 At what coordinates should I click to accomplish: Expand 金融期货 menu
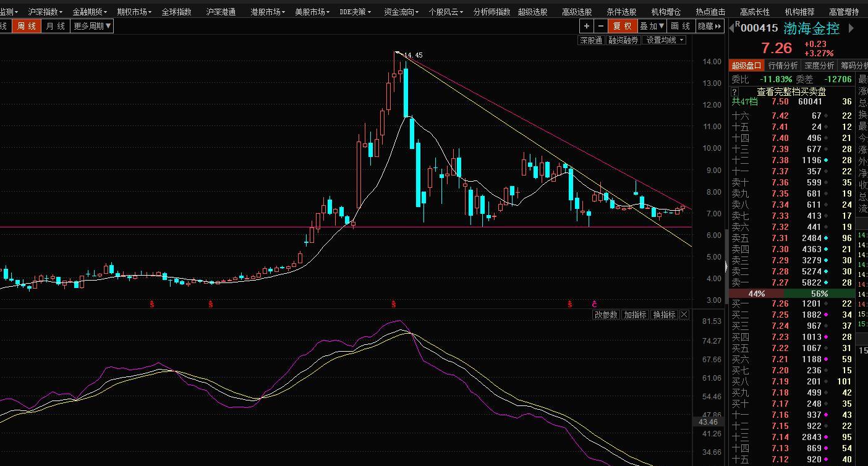(x=90, y=12)
